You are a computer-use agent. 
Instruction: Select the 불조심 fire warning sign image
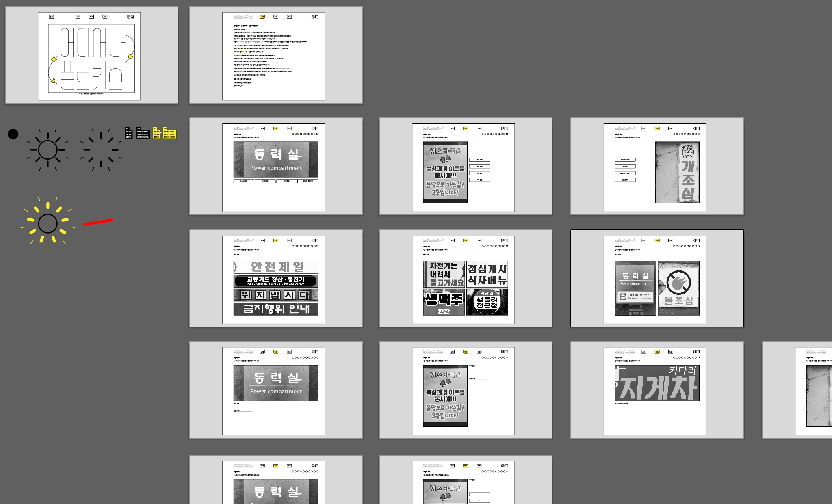[678, 288]
